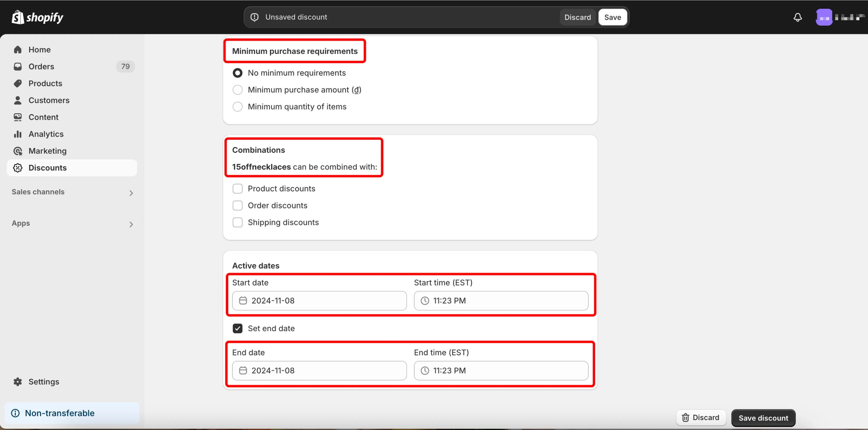Expand Sales channels section chevron
This screenshot has height=430, width=868.
tap(131, 193)
